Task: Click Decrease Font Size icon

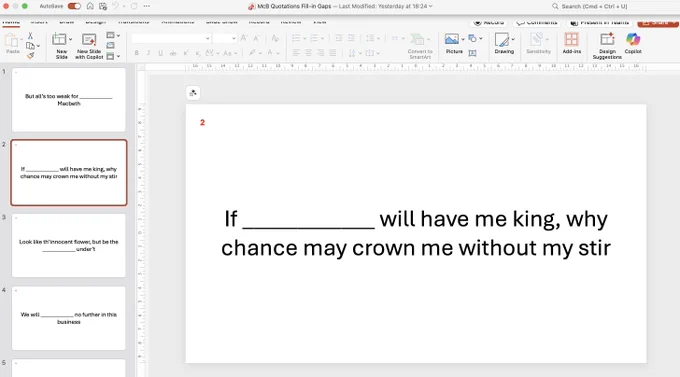Action: (256, 38)
